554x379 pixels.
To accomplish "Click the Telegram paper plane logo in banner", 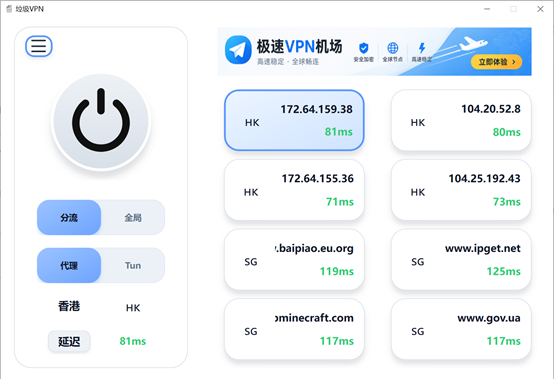I will tap(238, 50).
